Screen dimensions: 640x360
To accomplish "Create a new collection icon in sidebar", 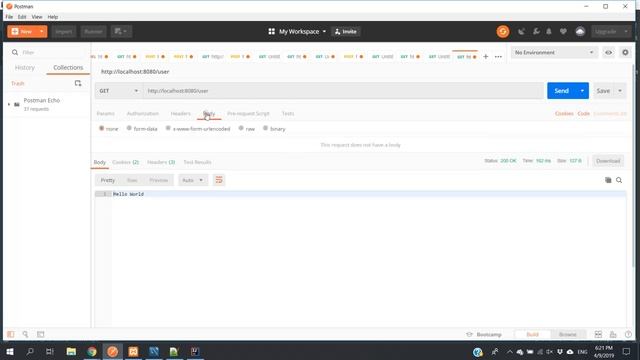I will point(78,83).
